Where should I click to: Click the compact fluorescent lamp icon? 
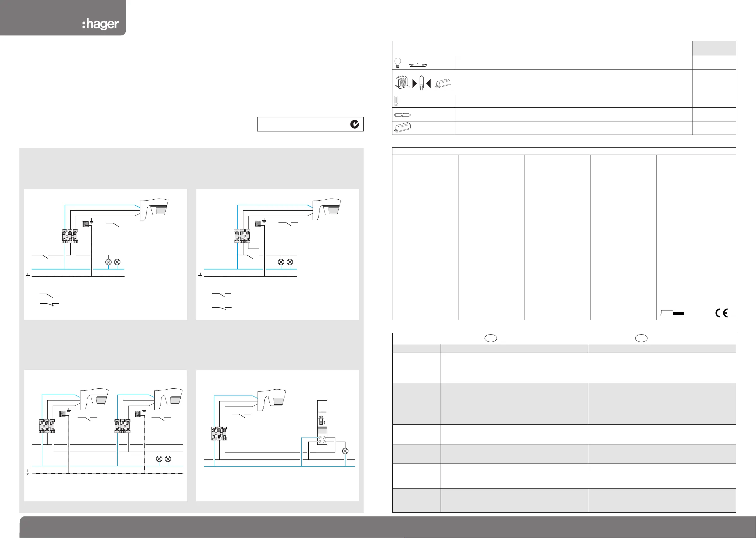tap(396, 101)
